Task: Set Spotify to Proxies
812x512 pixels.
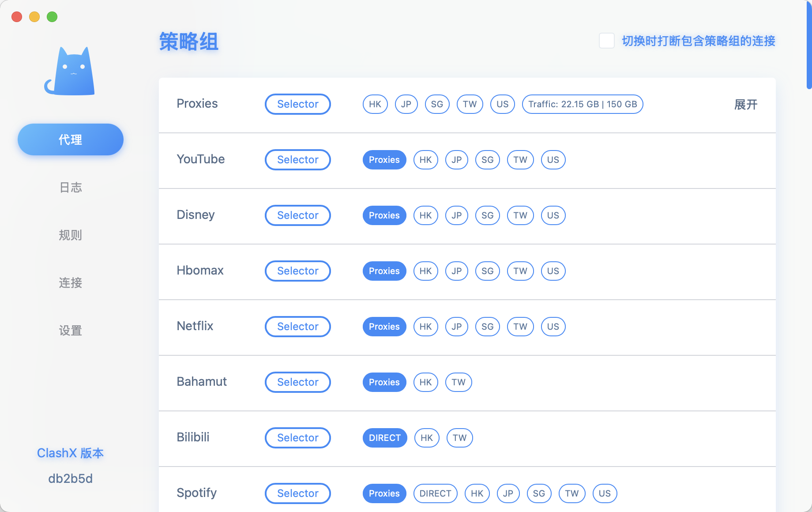Action: point(384,493)
